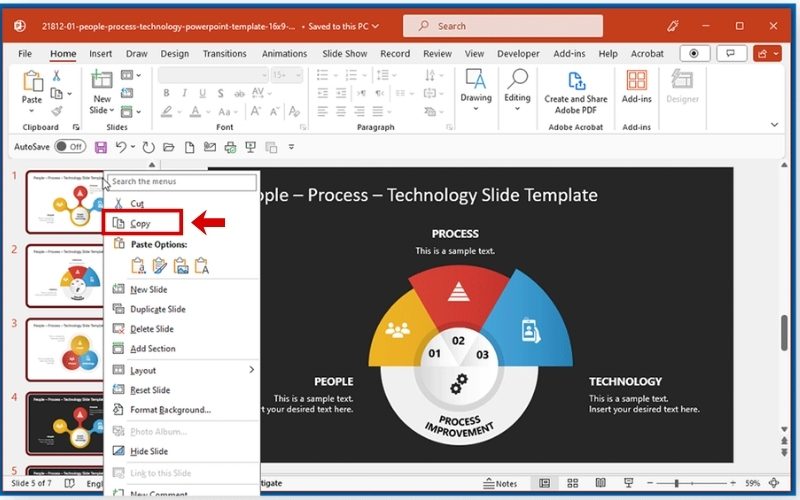Image resolution: width=800 pixels, height=500 pixels.
Task: Open the Add-ins grid icon
Action: [x=636, y=80]
